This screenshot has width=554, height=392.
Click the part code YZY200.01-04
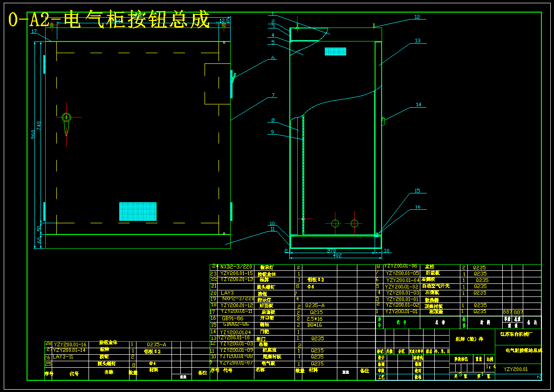(x=403, y=280)
